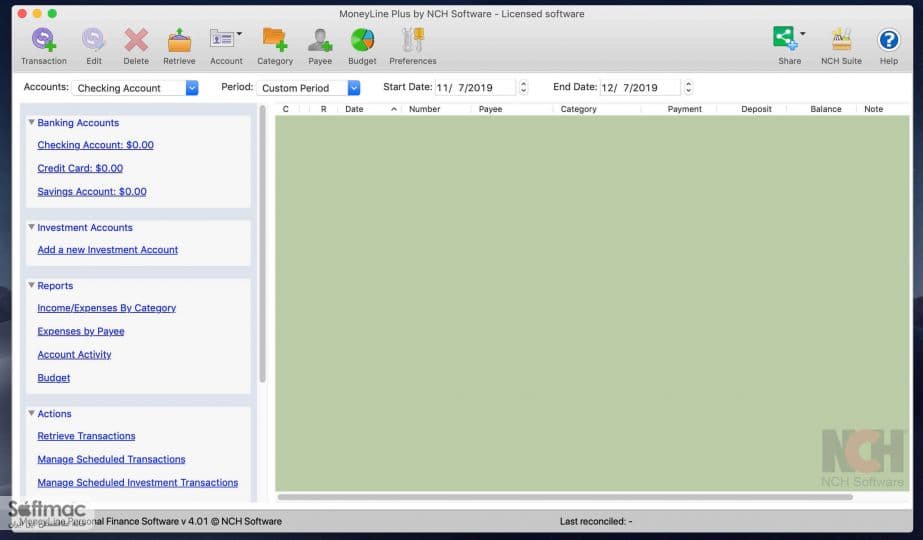
Task: Open the Period Custom Period dropdown
Action: 308,88
